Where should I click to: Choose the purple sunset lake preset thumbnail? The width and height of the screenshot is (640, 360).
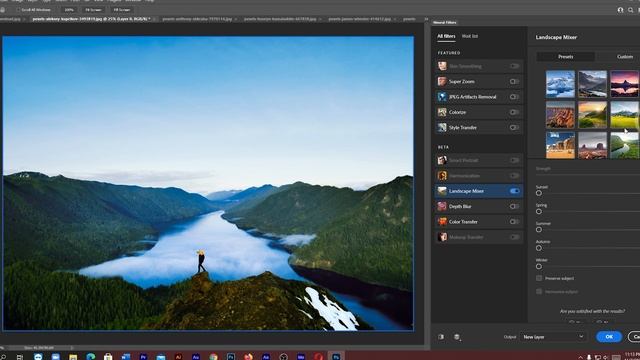[624, 84]
